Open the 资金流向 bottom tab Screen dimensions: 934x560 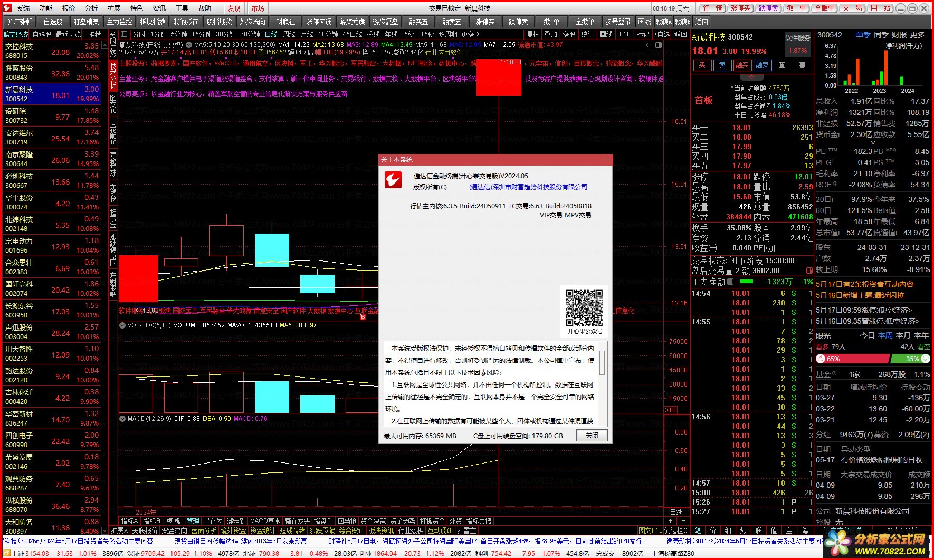[x=174, y=530]
